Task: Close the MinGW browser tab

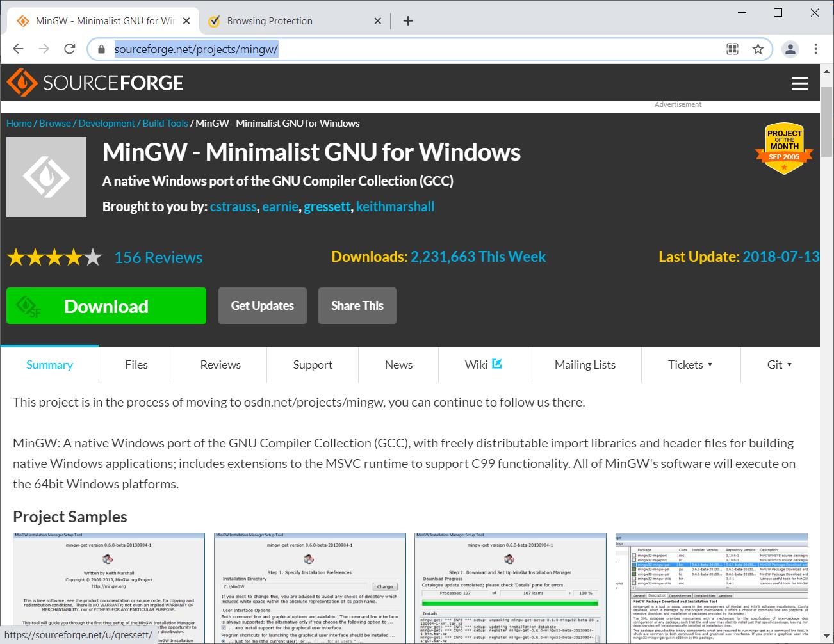Action: [x=186, y=20]
